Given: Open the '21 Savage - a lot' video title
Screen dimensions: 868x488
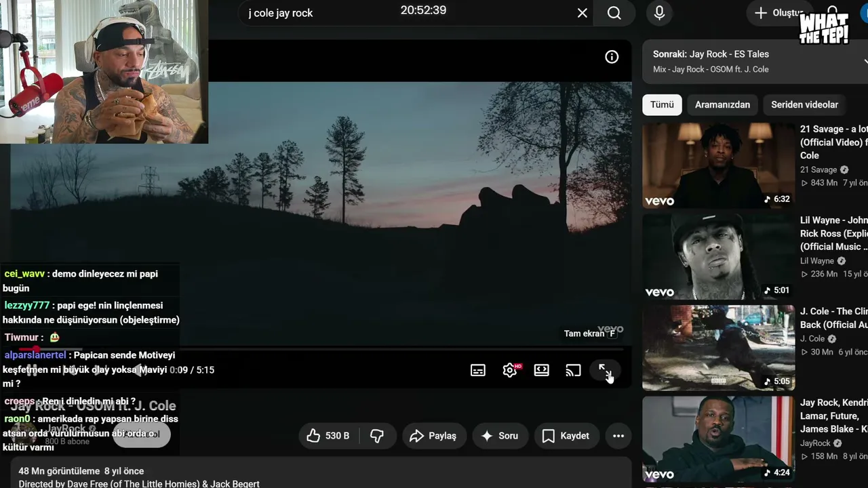Looking at the screenshot, I should click(x=834, y=142).
